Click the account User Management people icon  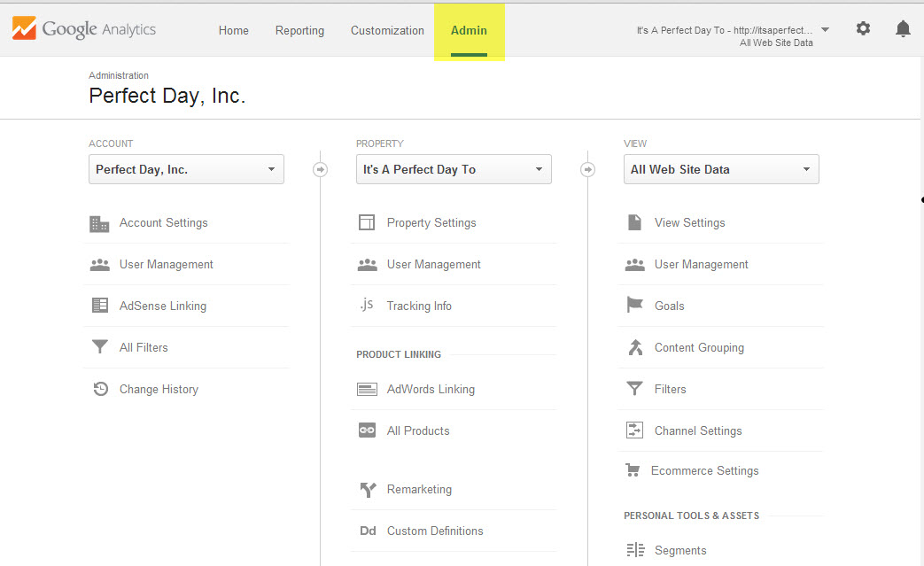pos(99,265)
